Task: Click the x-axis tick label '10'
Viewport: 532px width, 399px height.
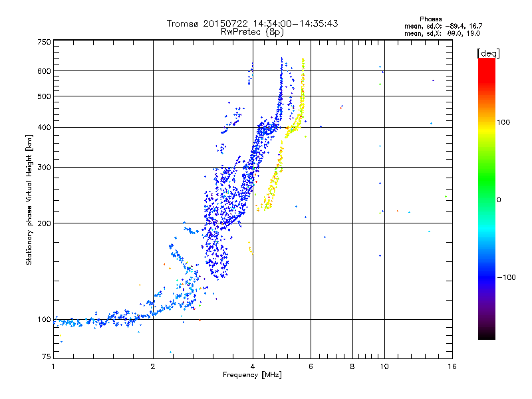Action: [x=384, y=366]
